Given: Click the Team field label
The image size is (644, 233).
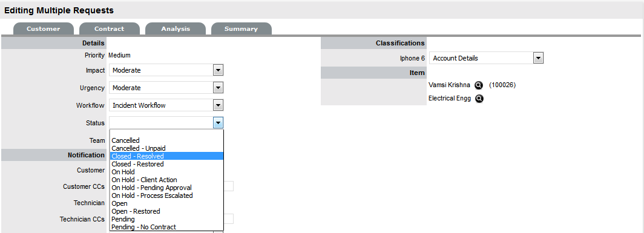Looking at the screenshot, I should click(x=97, y=140).
